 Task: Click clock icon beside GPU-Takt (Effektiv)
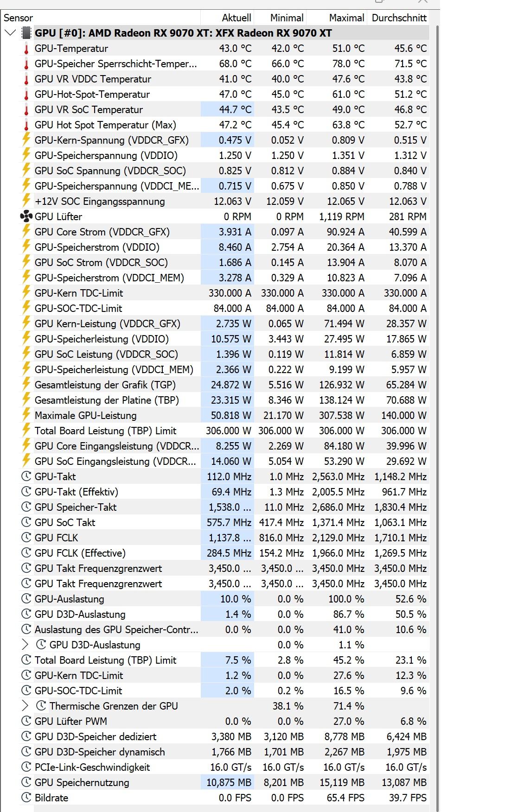26,492
